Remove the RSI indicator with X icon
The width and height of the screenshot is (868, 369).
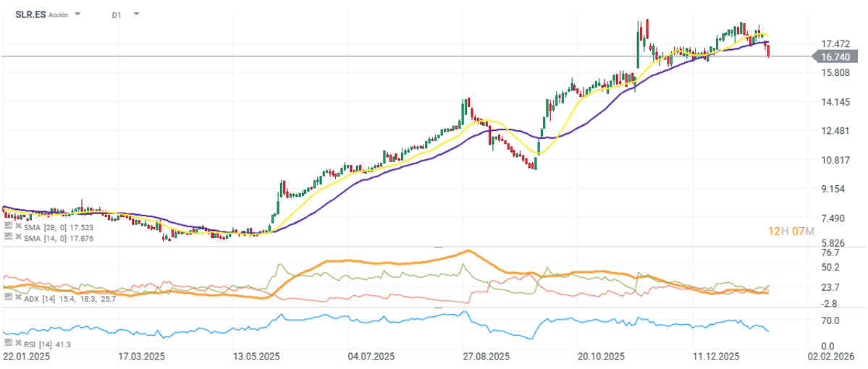17,342
